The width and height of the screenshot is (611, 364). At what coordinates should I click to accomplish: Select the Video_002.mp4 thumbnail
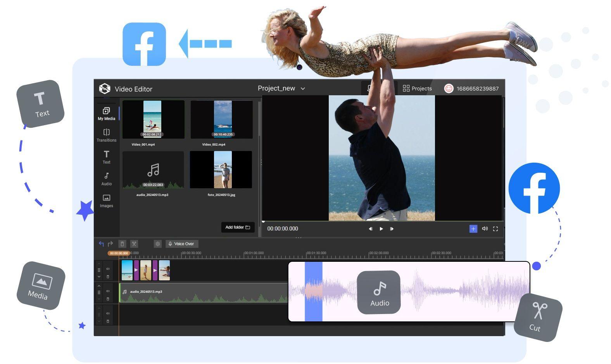click(222, 119)
